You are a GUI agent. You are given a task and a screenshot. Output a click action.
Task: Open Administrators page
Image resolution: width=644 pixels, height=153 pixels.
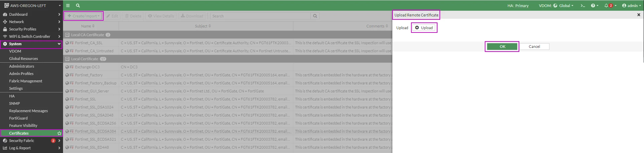[x=32, y=66]
